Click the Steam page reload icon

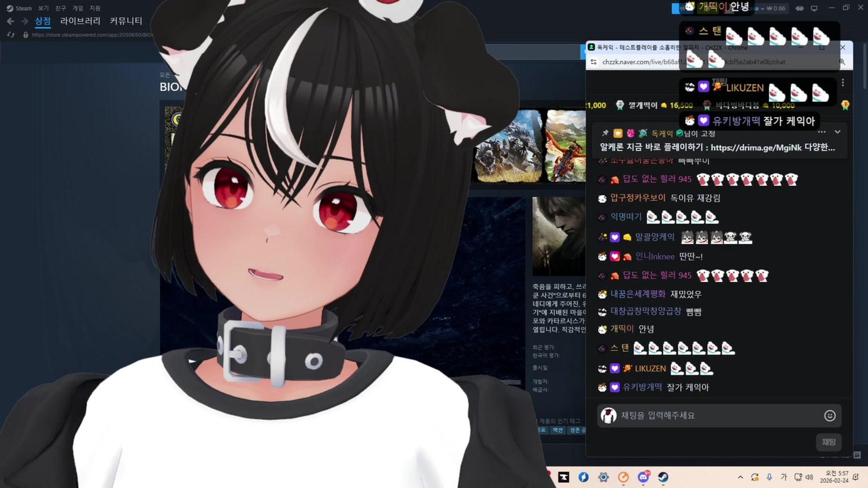coord(11,35)
